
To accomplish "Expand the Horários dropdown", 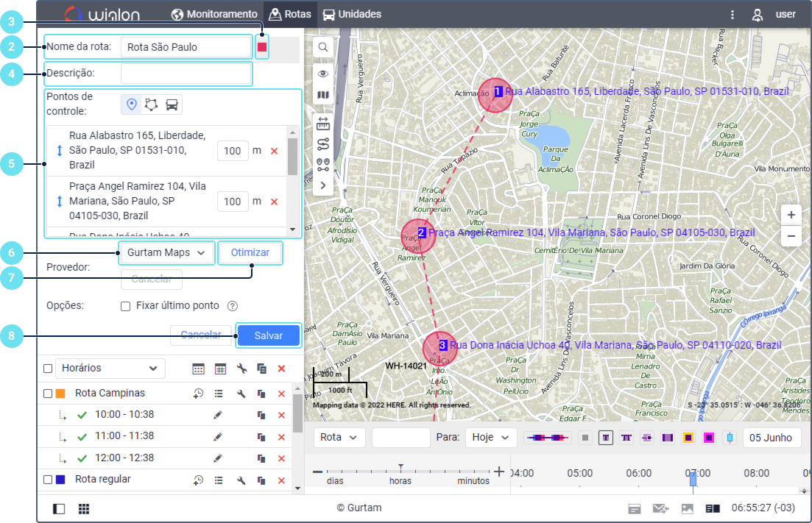I will pyautogui.click(x=110, y=368).
